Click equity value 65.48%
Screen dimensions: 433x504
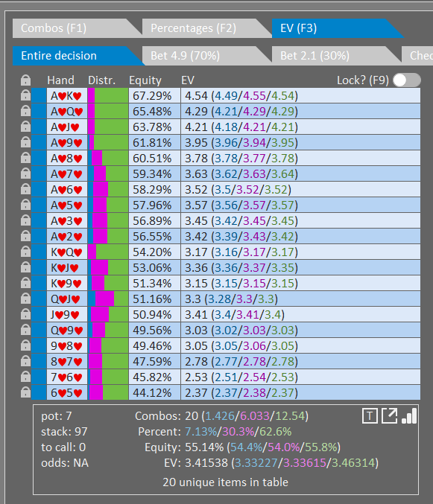pyautogui.click(x=152, y=111)
